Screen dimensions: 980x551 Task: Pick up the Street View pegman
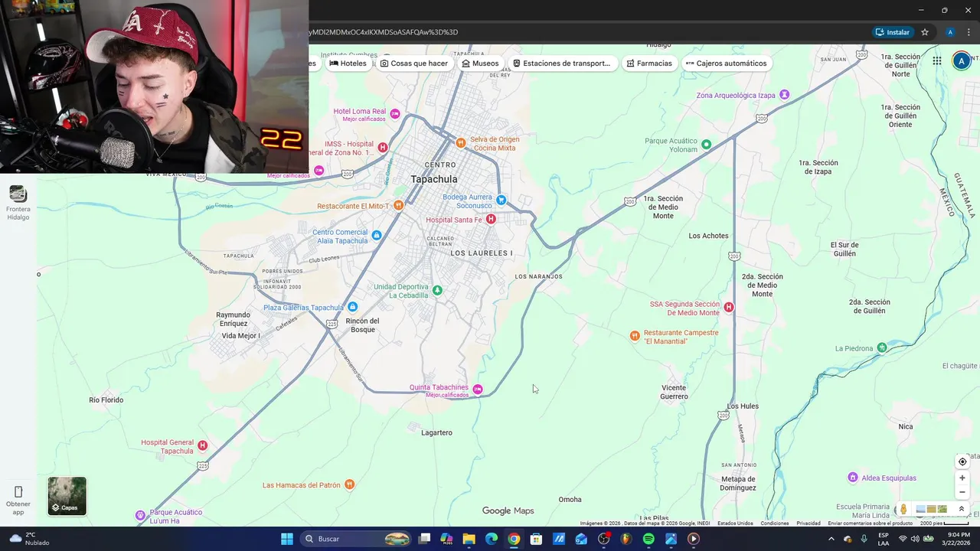tap(903, 509)
